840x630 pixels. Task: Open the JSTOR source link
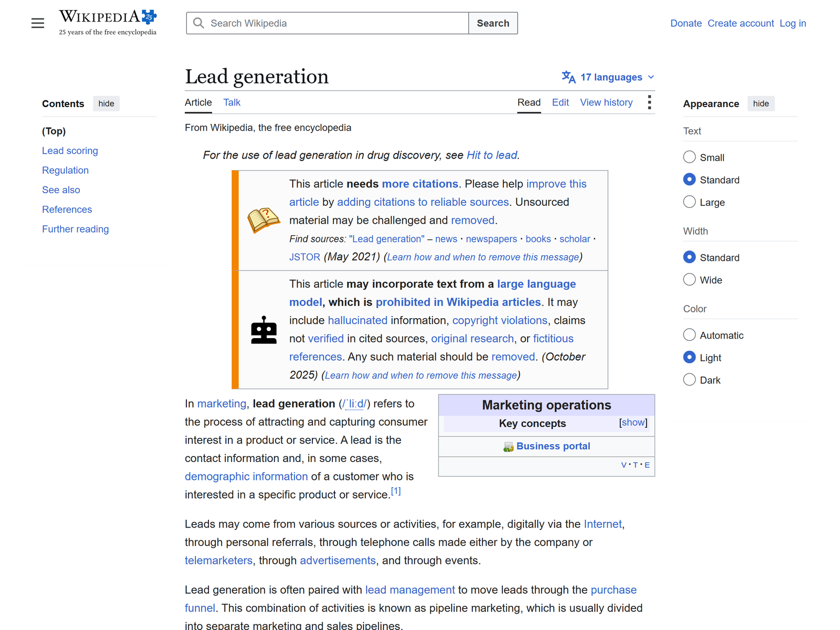[x=304, y=257]
